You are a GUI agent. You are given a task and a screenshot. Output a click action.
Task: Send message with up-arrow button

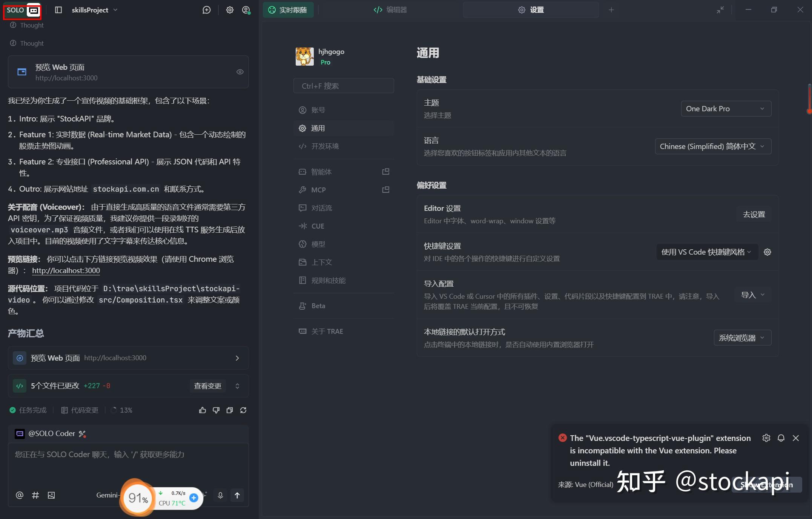[x=237, y=495]
